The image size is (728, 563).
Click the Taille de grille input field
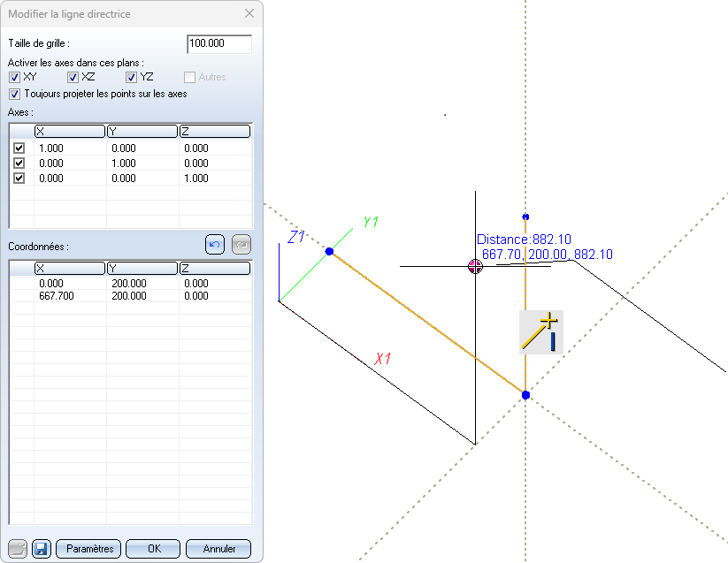[219, 44]
